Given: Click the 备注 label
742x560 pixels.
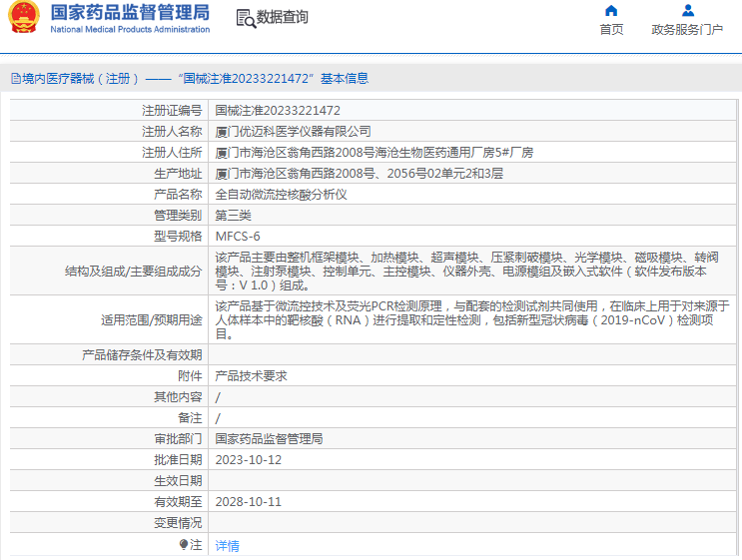Looking at the screenshot, I should (x=190, y=418).
